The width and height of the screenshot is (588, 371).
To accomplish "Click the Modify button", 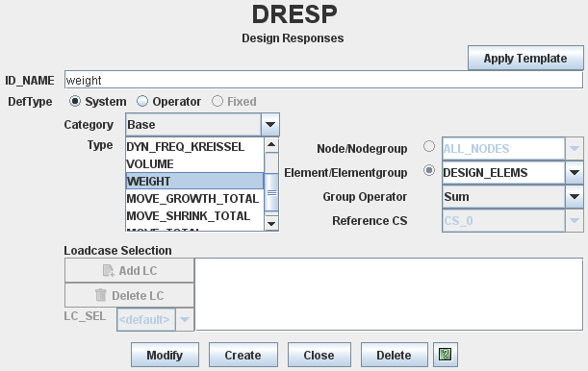I will click(x=165, y=355).
